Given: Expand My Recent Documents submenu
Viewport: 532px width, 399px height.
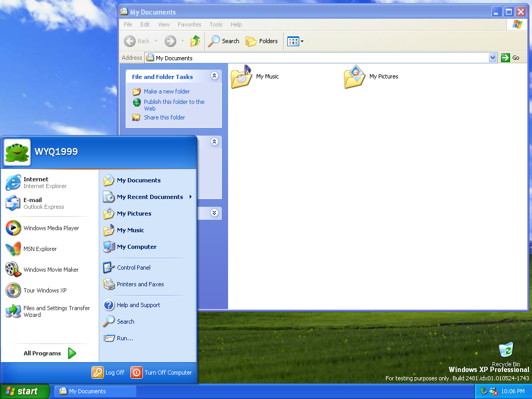Looking at the screenshot, I should [150, 197].
